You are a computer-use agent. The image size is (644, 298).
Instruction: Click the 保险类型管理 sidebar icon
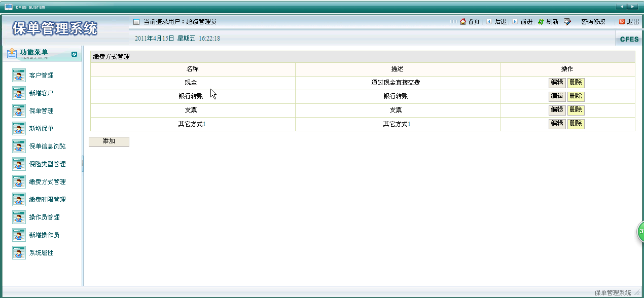[19, 164]
